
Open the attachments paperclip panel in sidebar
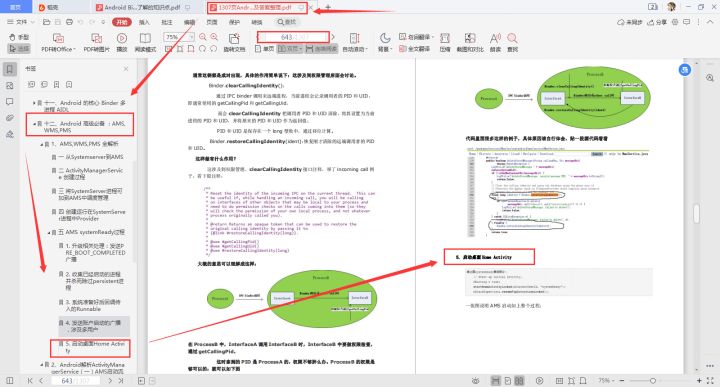coord(10,118)
